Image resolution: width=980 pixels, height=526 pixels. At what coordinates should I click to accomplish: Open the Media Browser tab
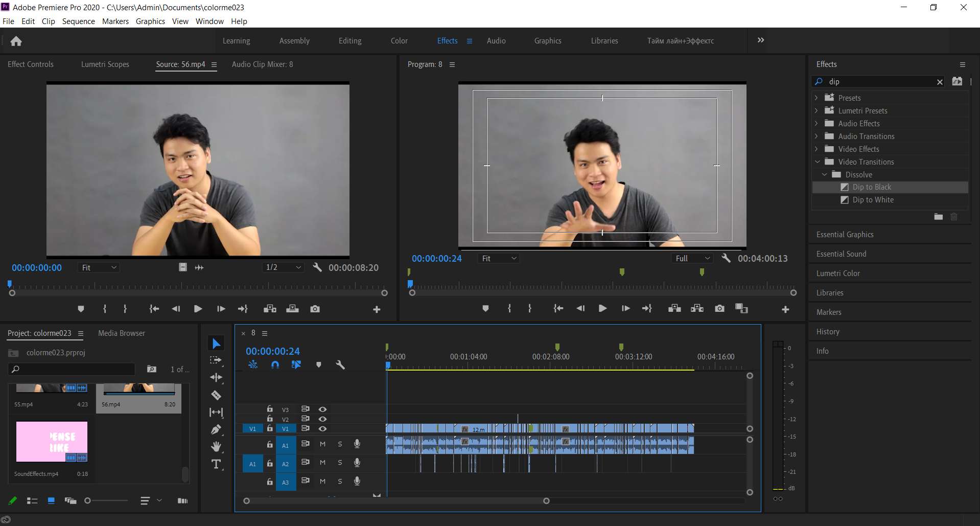(122, 333)
